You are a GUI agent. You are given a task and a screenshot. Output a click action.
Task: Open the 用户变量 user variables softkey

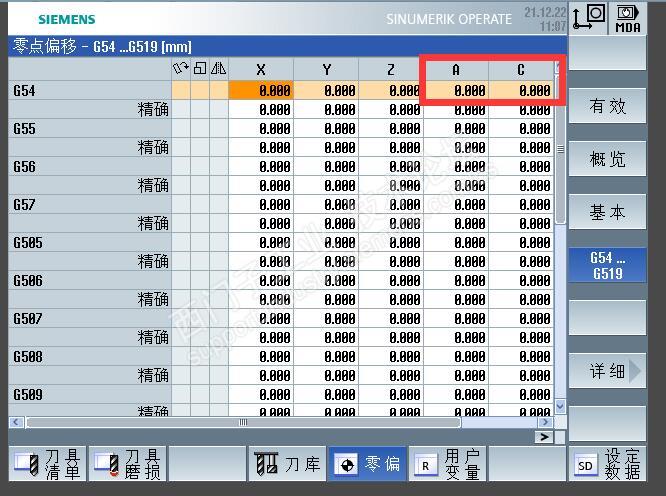coord(447,464)
